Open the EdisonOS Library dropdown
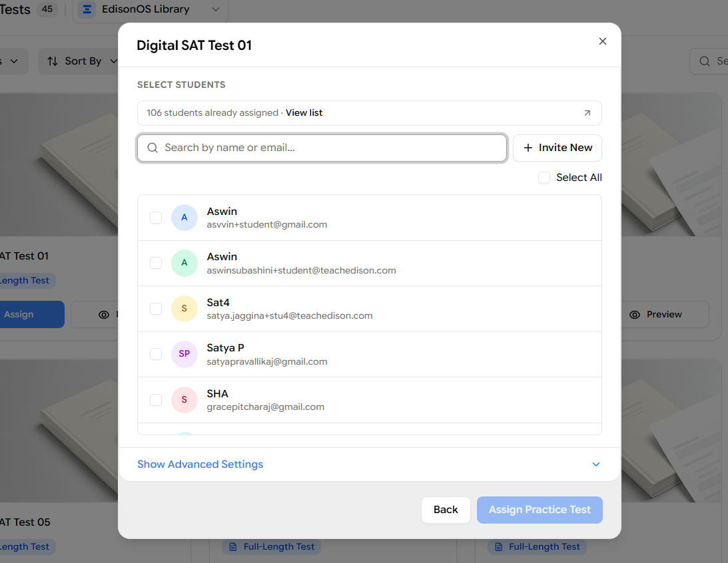This screenshot has height=563, width=728. tap(151, 9)
